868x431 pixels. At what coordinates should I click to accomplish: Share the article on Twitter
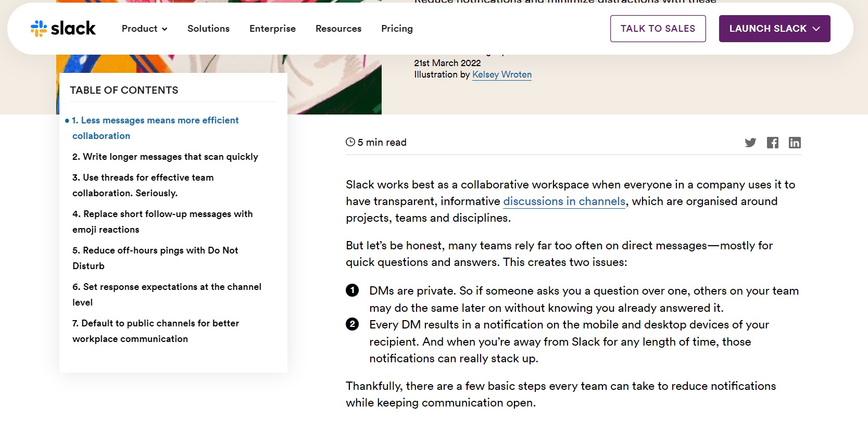pos(750,143)
